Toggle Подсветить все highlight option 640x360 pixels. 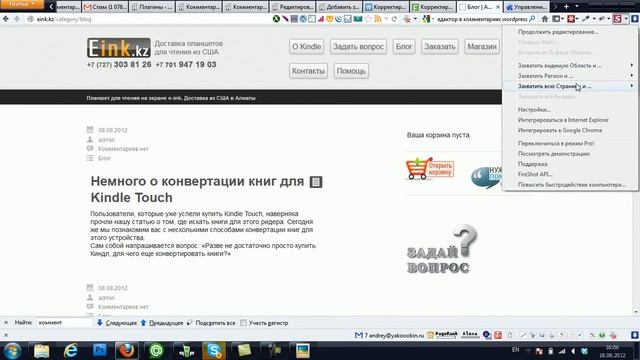(211, 323)
